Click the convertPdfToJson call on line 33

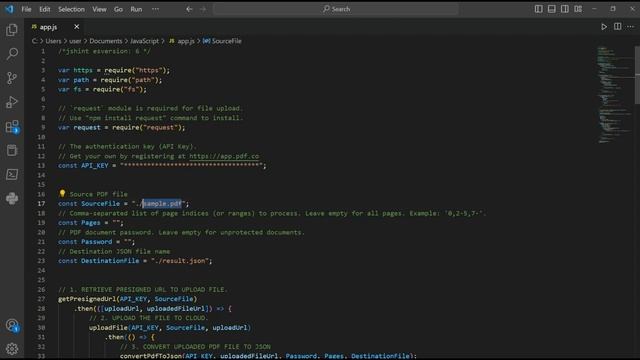[151, 356]
